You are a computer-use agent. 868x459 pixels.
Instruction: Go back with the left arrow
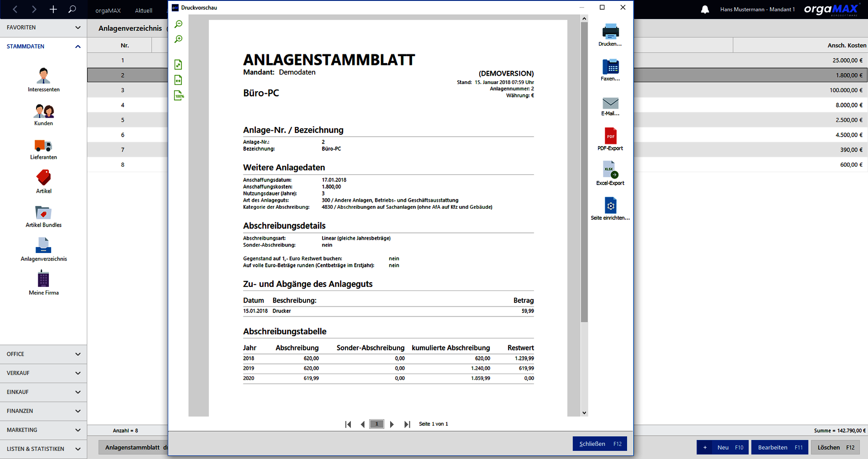coord(15,9)
